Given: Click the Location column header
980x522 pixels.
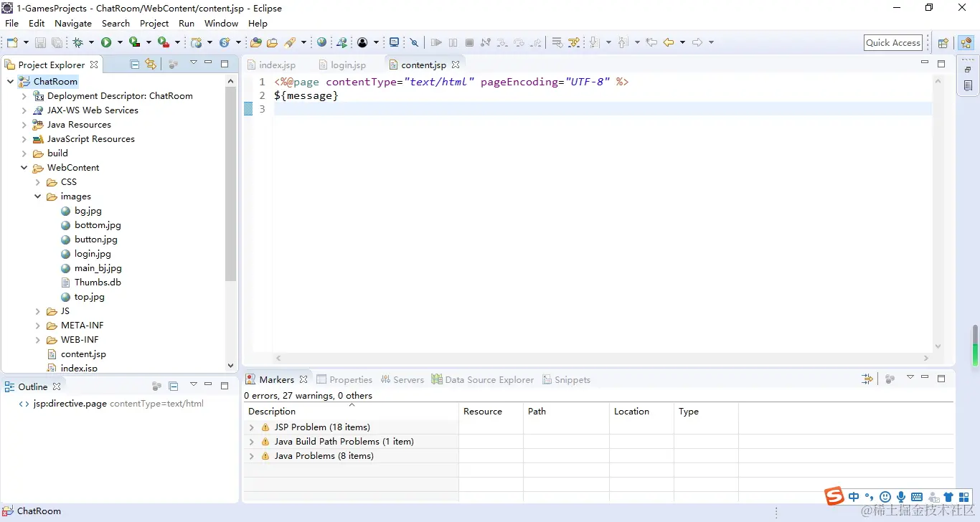Looking at the screenshot, I should tap(641, 412).
